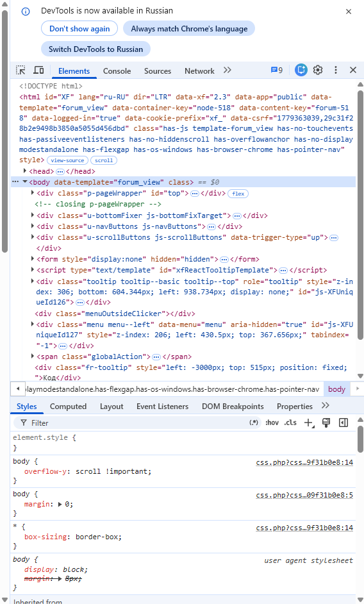
Task: Open the AI assistance icon
Action: [x=301, y=70]
